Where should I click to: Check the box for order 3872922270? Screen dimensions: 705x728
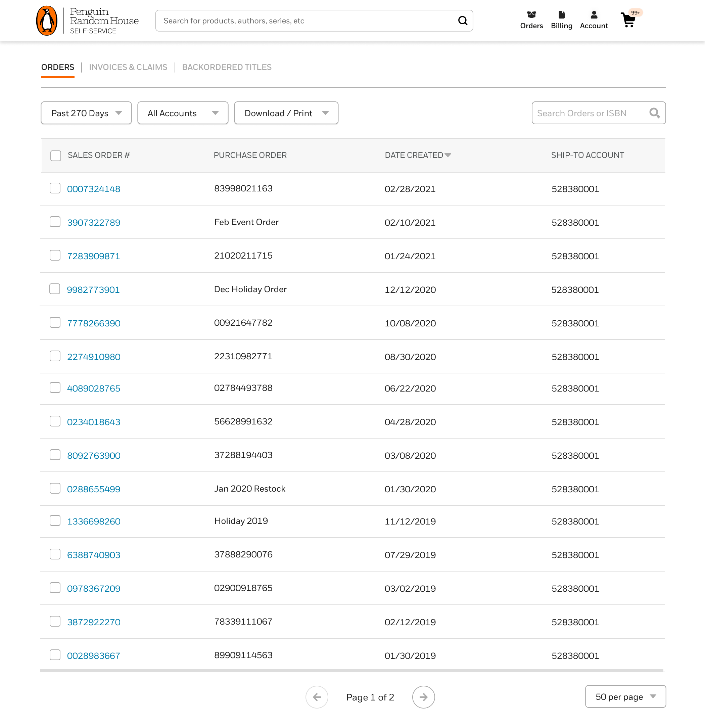[x=55, y=622]
